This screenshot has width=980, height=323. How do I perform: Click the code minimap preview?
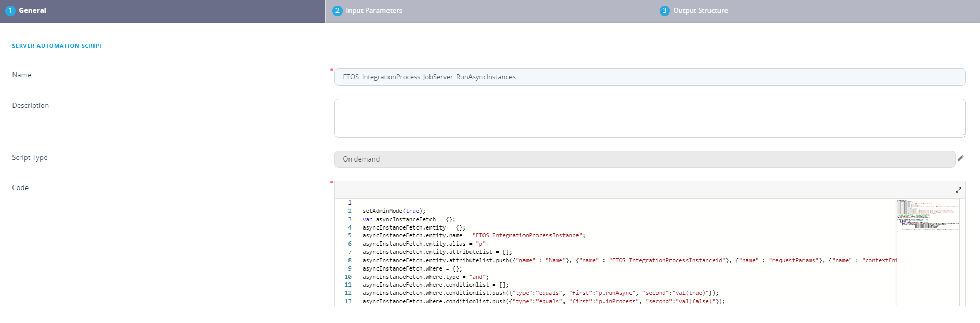[928, 215]
